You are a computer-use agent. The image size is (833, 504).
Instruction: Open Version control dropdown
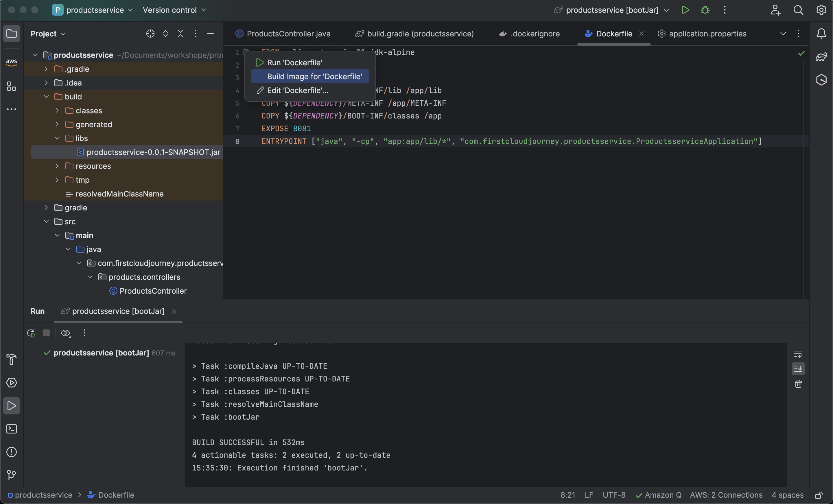point(174,10)
